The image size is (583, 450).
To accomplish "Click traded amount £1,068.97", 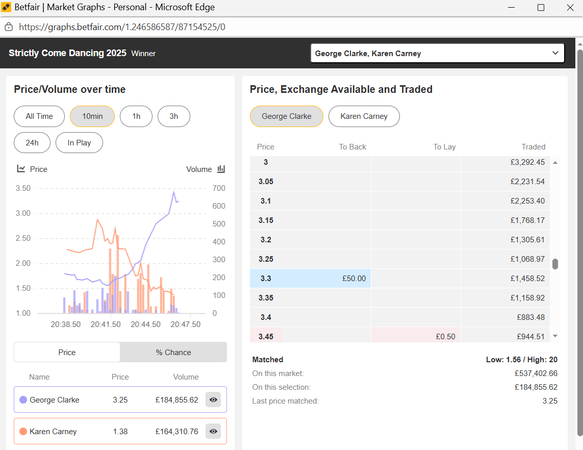I will (528, 259).
